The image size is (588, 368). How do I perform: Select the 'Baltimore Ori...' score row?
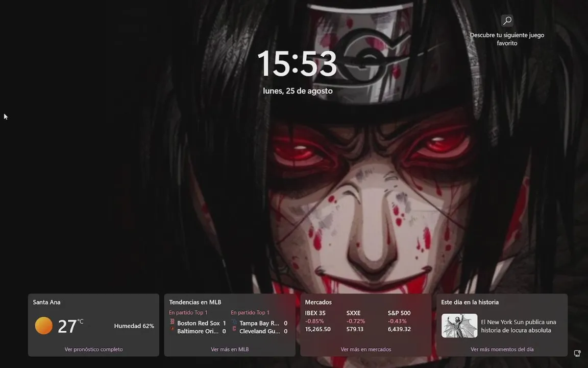coord(198,331)
